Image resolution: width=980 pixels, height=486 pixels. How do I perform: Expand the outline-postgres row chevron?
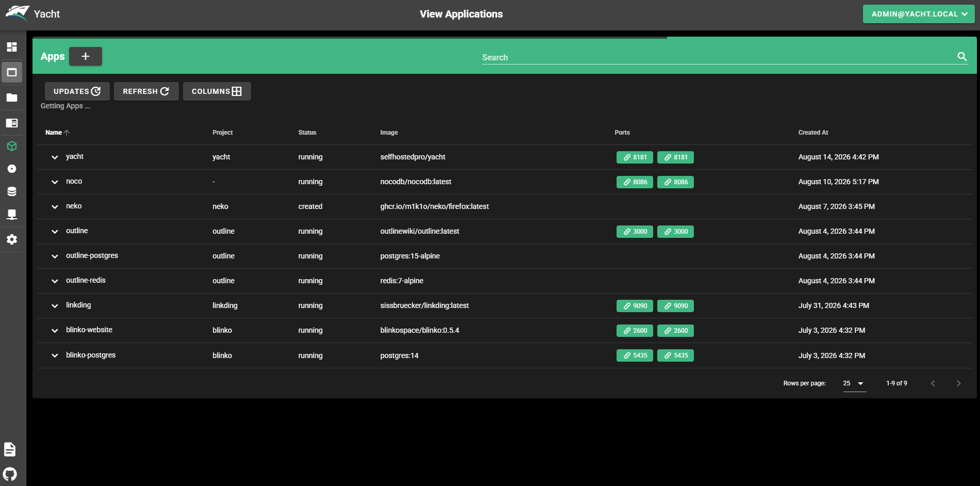coord(55,256)
